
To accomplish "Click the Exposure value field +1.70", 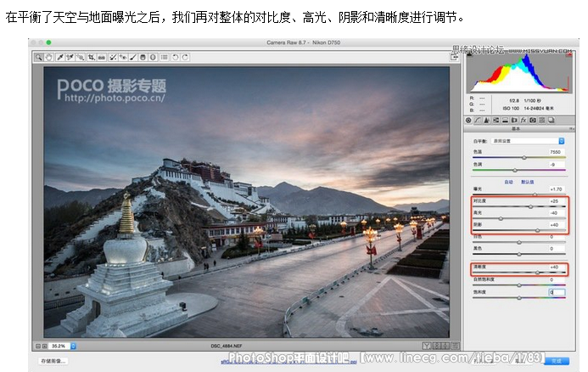I will pyautogui.click(x=557, y=189).
